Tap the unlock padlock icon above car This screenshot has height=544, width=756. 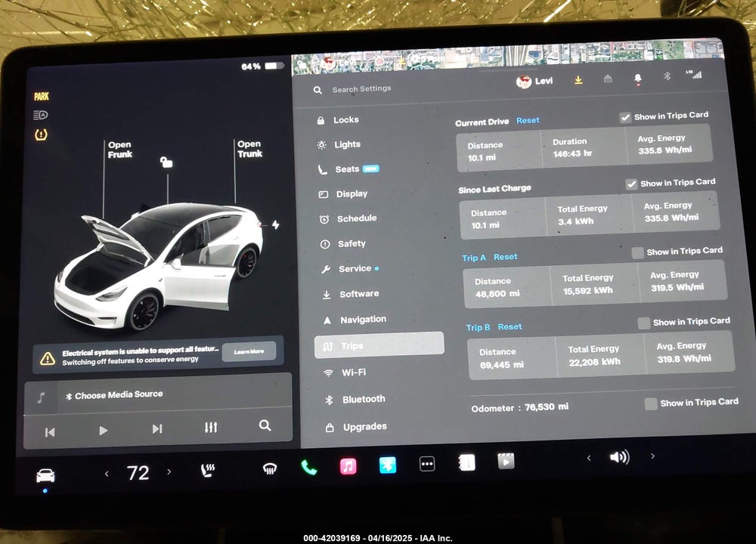[x=166, y=162]
